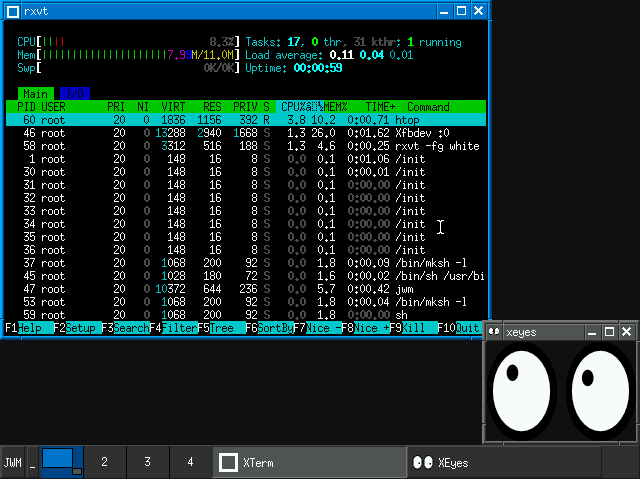Click F3 Search in htop footer

[x=125, y=328]
